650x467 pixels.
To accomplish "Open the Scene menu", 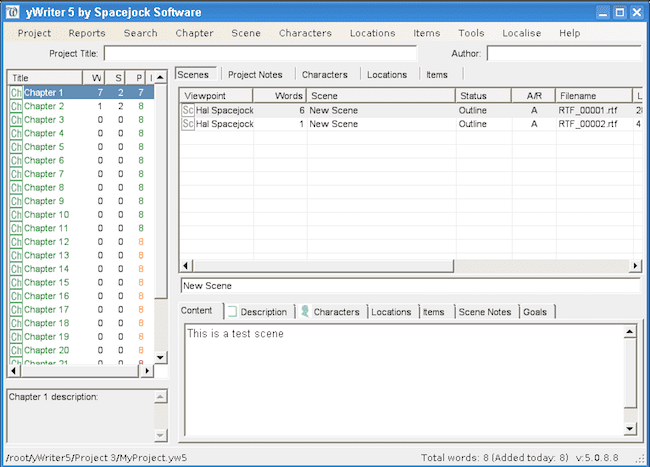I will (246, 33).
